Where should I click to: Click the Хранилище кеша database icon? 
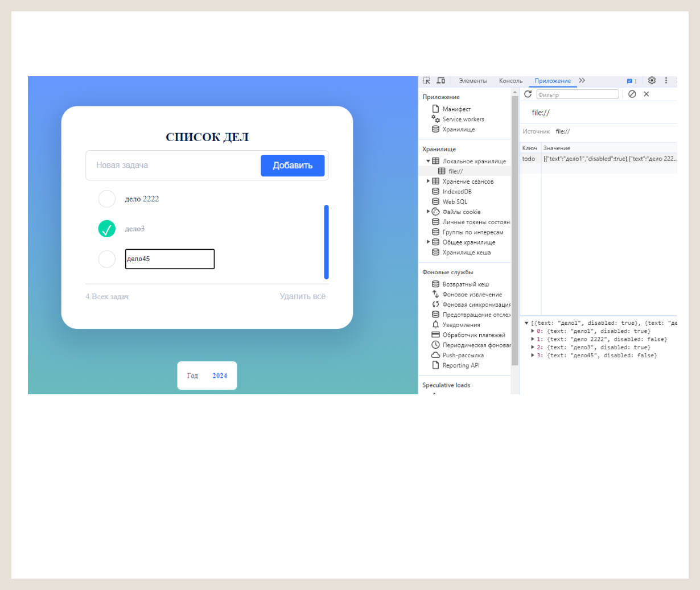click(x=435, y=252)
